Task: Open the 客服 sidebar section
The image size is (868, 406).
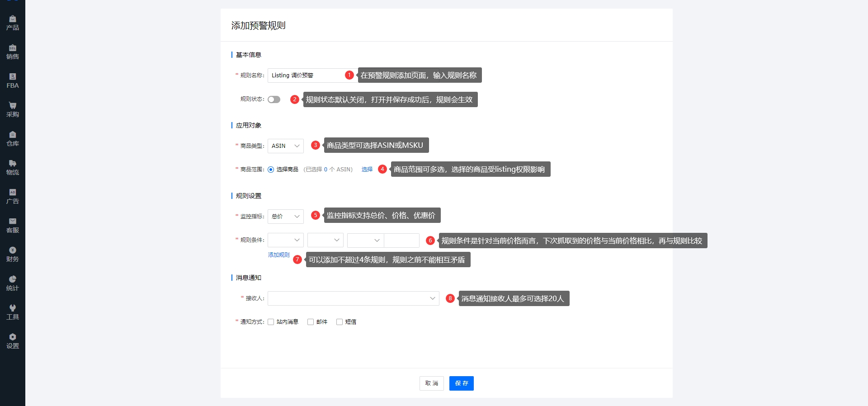Action: pyautogui.click(x=13, y=226)
